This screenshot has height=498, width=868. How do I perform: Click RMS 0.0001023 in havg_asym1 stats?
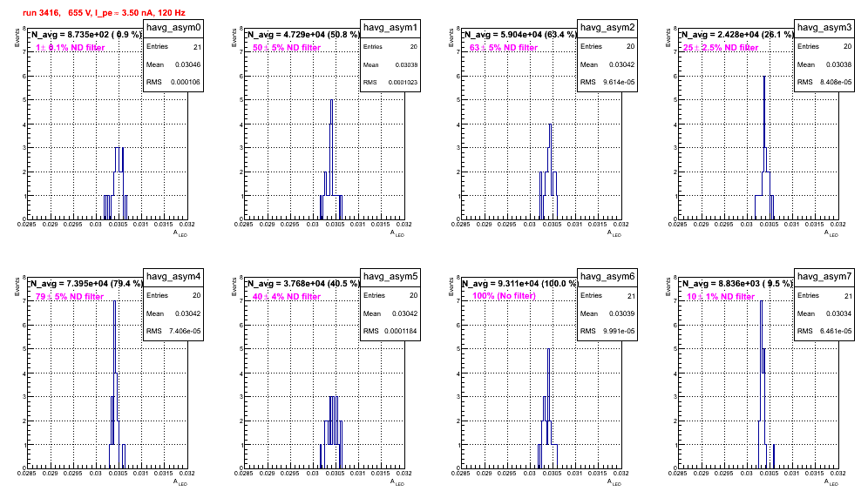coord(390,82)
